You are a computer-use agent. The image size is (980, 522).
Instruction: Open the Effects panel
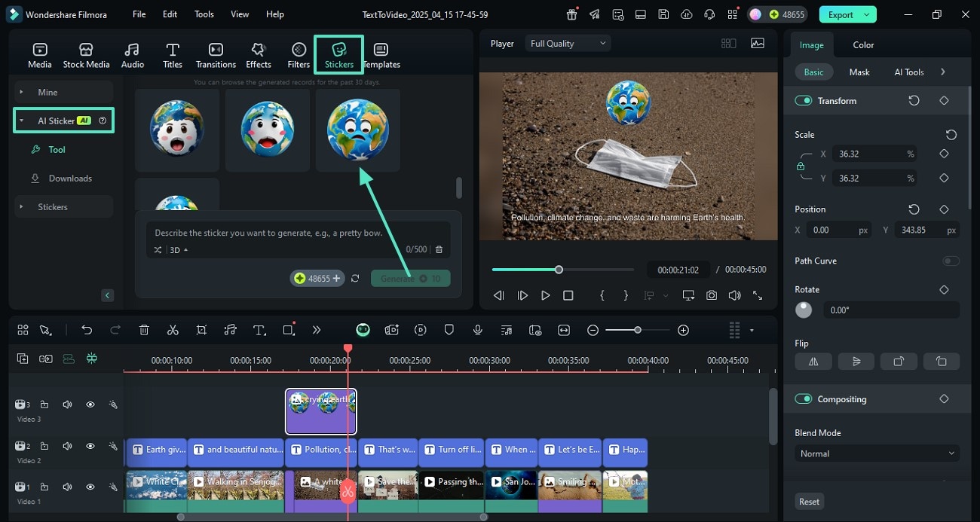(259, 56)
